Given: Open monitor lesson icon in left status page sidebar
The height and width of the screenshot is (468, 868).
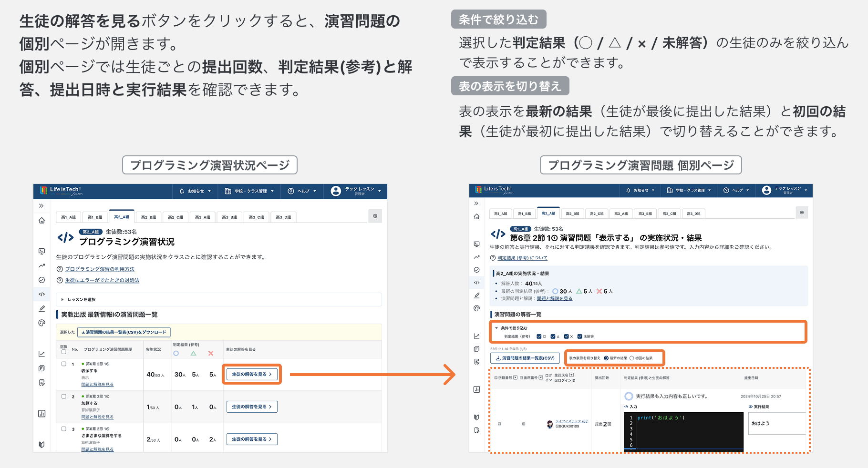Looking at the screenshot, I should (x=41, y=251).
